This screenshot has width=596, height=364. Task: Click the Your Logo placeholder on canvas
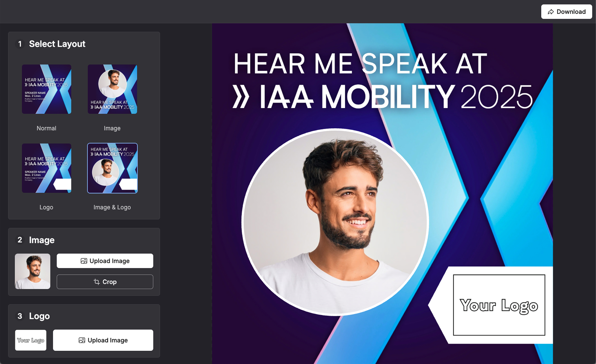(499, 305)
